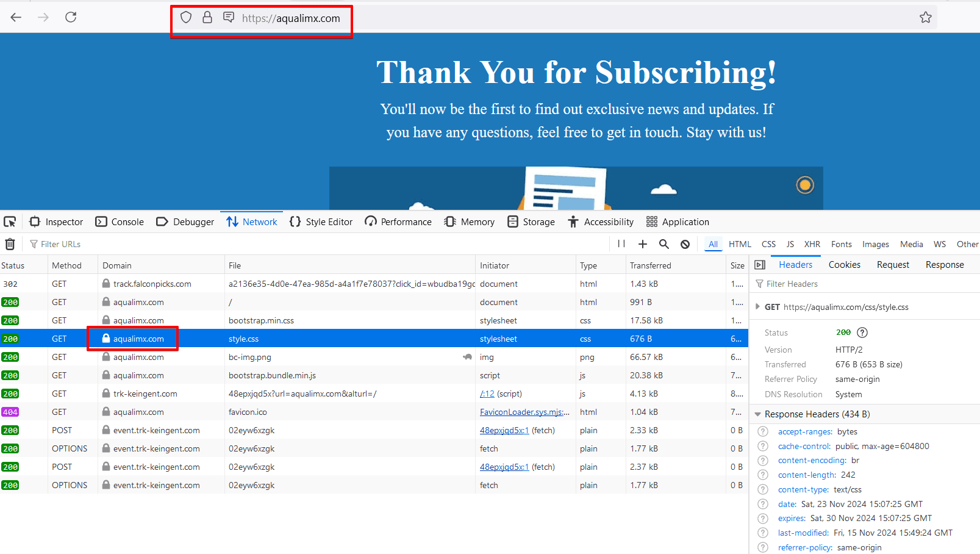This screenshot has height=554, width=980.
Task: Click the cache-control header name link
Action: click(804, 446)
